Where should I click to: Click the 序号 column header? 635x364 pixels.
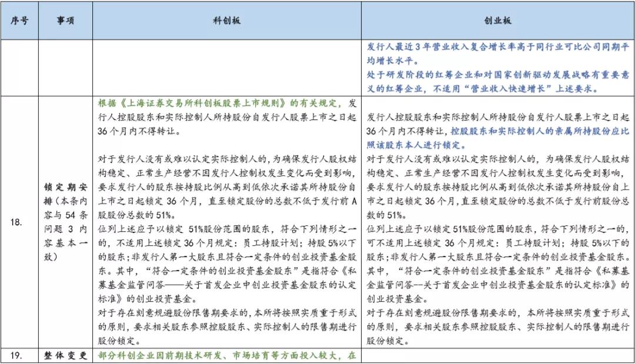pos(19,21)
